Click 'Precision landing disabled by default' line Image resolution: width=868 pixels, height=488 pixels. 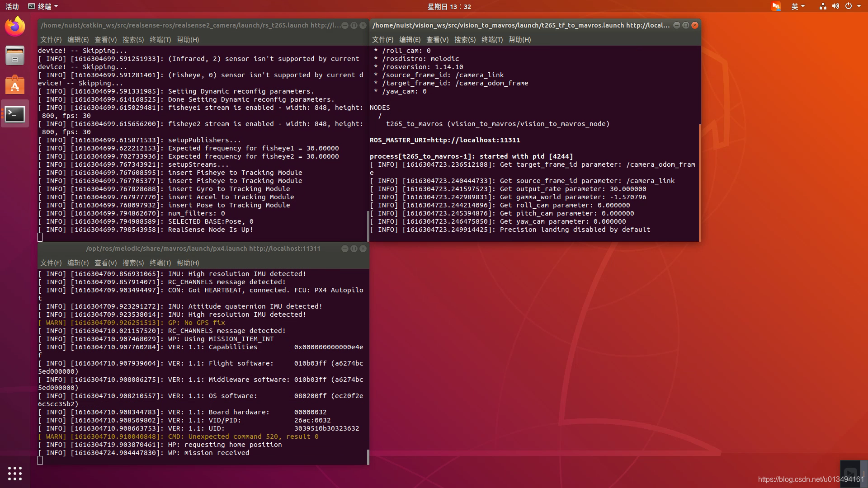click(x=510, y=230)
